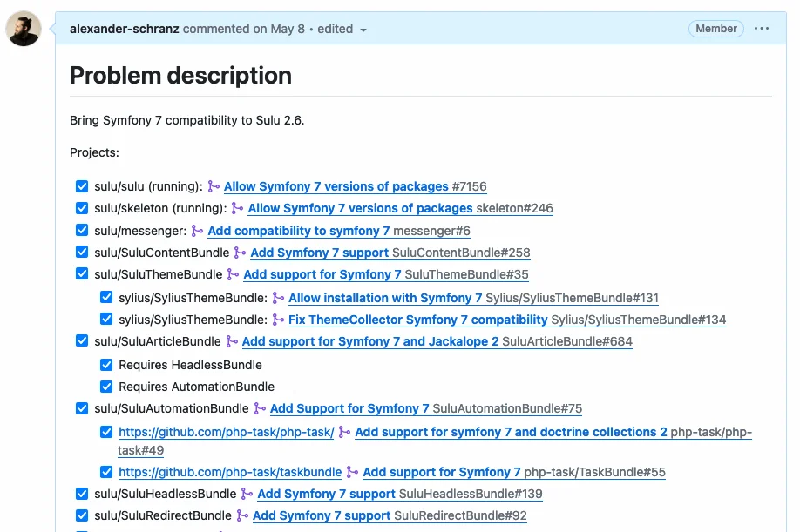Click merged icon next to messenger#6 link
Screen dimensions: 800x532
click(197, 231)
